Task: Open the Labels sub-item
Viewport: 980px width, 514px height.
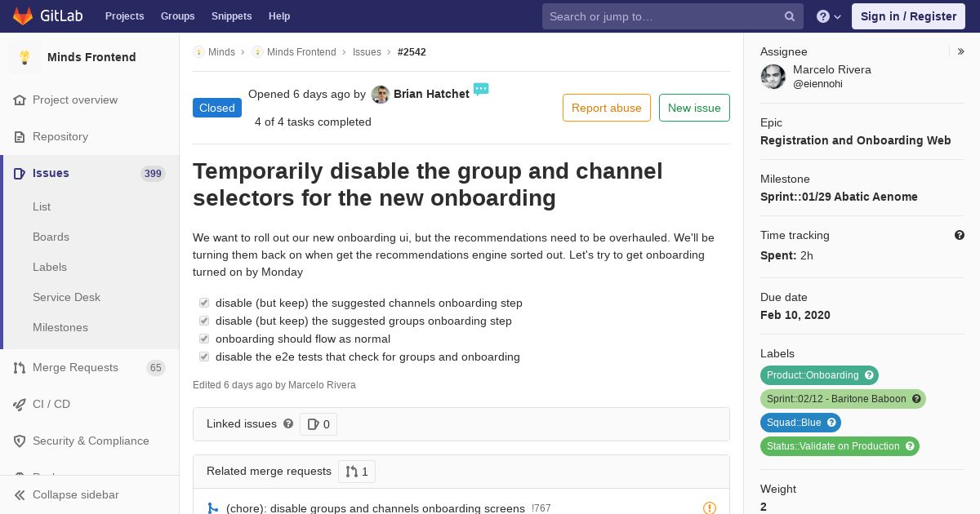Action: tap(50, 267)
